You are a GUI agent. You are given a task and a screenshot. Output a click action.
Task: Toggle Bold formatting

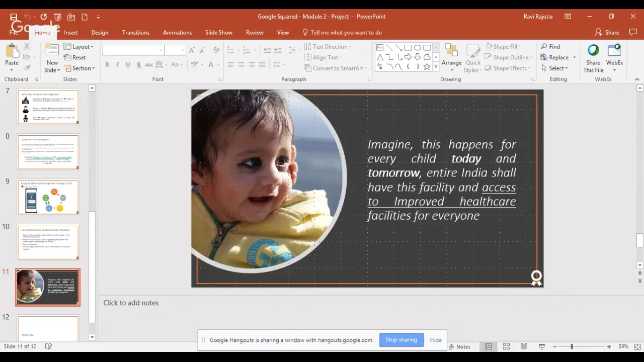(107, 65)
